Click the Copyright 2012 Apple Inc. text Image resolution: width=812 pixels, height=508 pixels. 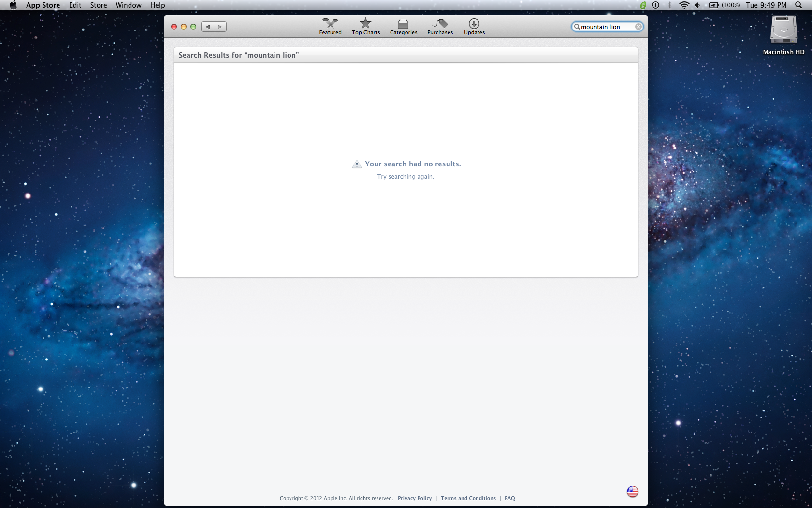pyautogui.click(x=336, y=498)
